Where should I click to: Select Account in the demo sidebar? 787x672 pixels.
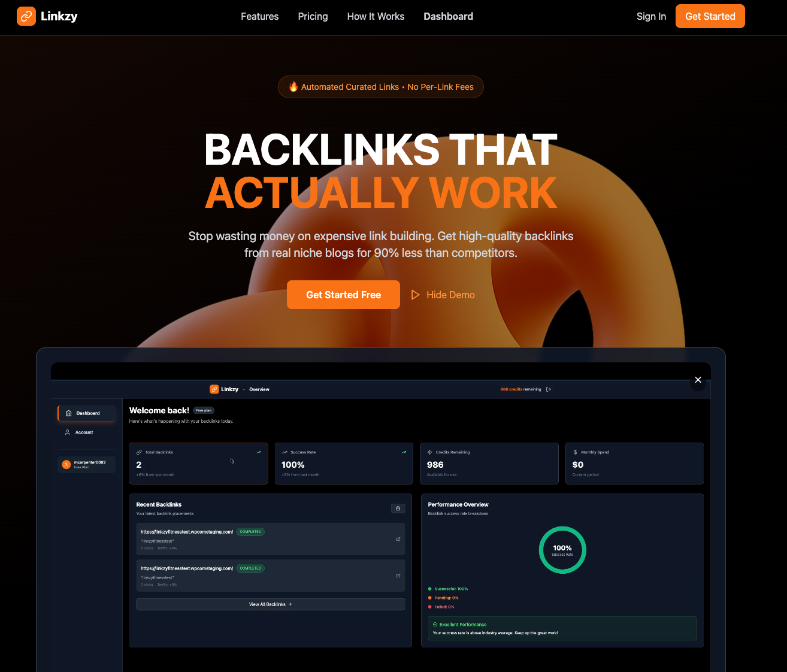84,432
